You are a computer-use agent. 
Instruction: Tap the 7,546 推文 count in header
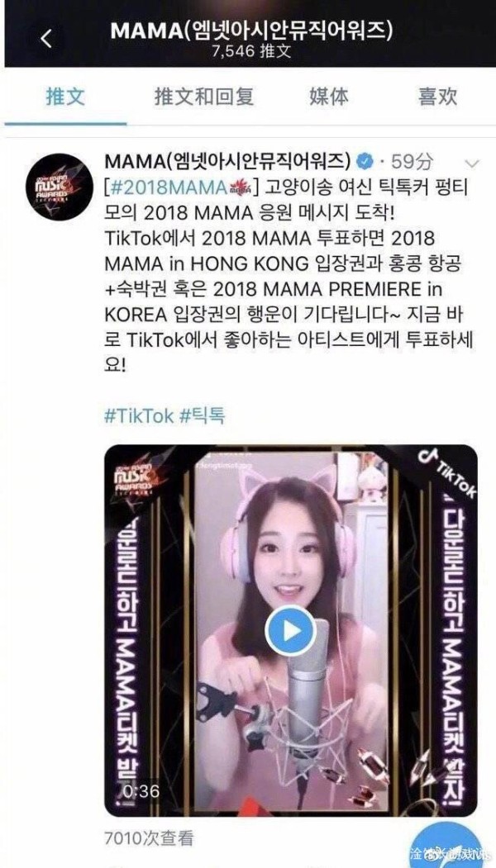click(252, 51)
